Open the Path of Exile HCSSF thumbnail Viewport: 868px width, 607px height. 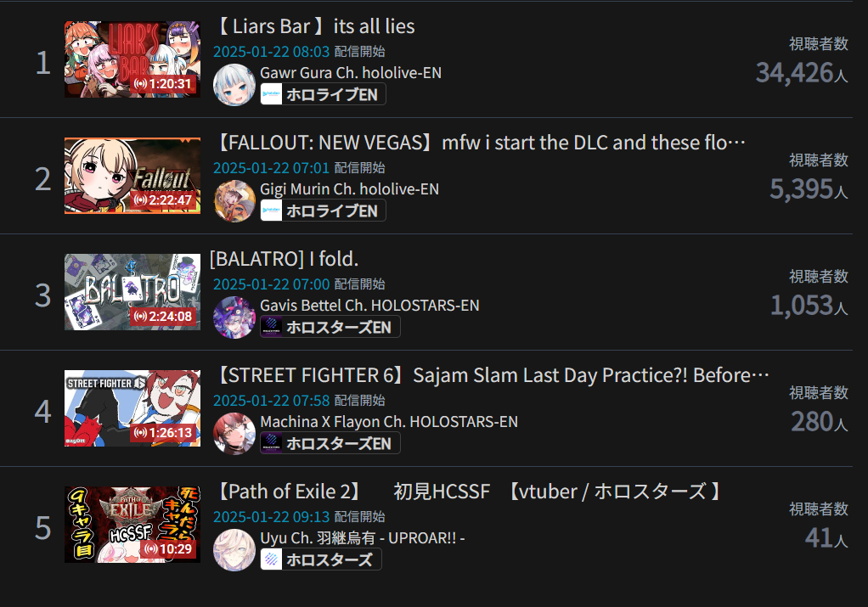(x=132, y=524)
